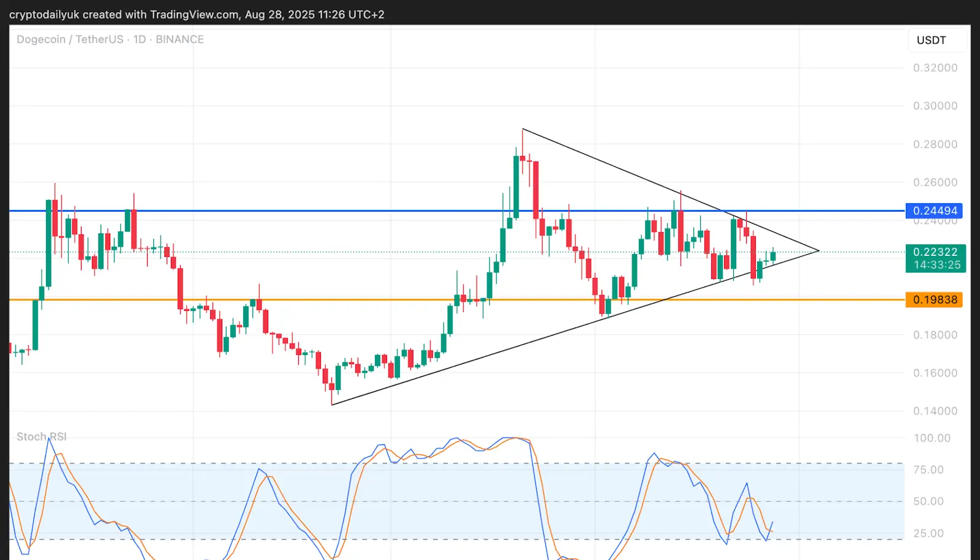Viewport: 980px width, 560px height.
Task: Click the 75.00 Stoch RSI axis value
Action: point(929,470)
